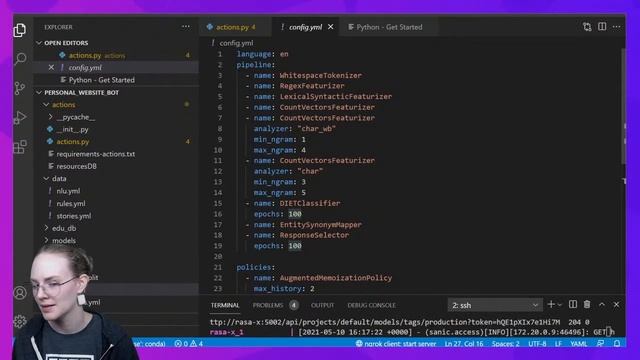Screen dimensions: 640x360
Task: Click AugmentedMemoizationPolicy on line 22
Action: click(x=336, y=278)
